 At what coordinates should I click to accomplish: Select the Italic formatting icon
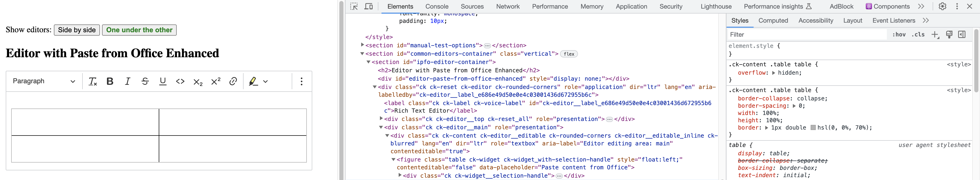[x=128, y=81]
